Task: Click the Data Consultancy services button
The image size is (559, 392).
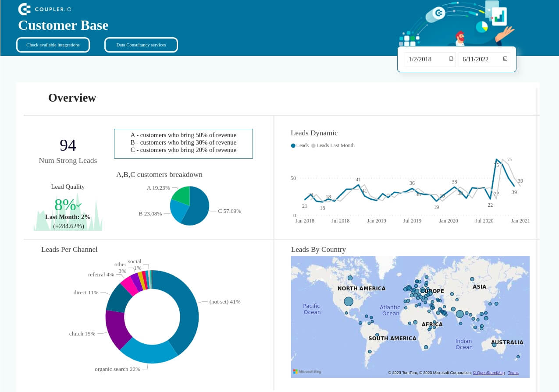Action: point(141,45)
